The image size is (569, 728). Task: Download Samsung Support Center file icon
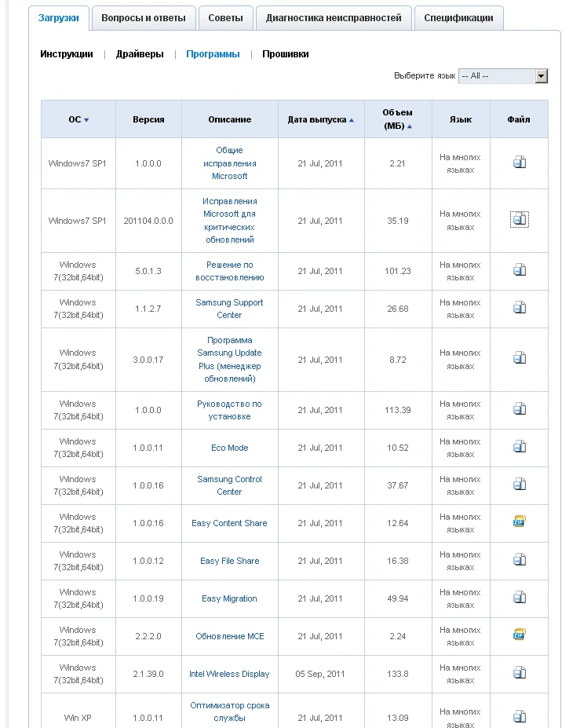pos(520,307)
